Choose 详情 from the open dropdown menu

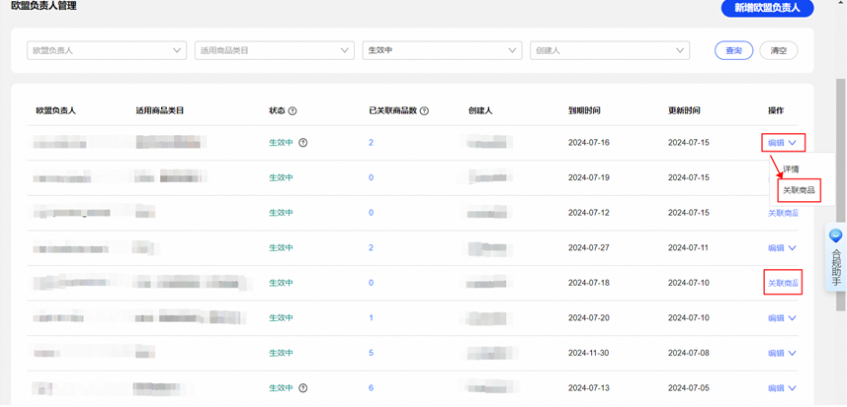click(791, 169)
